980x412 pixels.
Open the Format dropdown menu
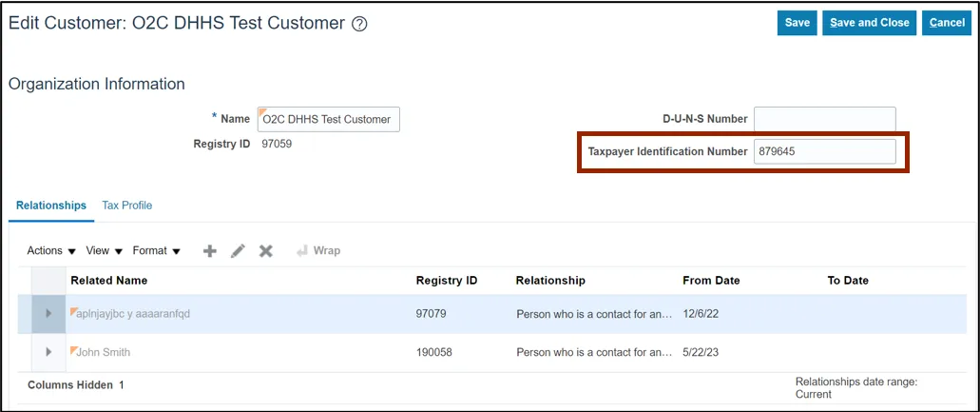pyautogui.click(x=156, y=250)
